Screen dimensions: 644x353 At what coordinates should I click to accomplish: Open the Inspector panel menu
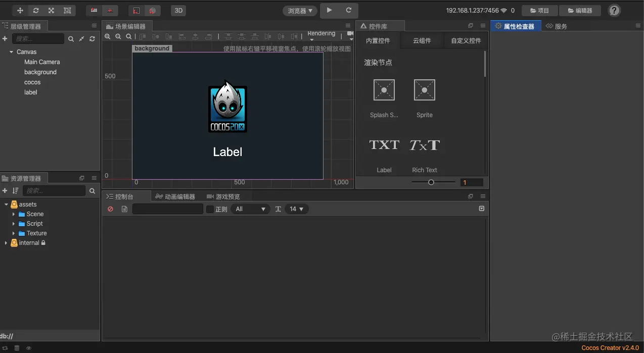point(638,26)
